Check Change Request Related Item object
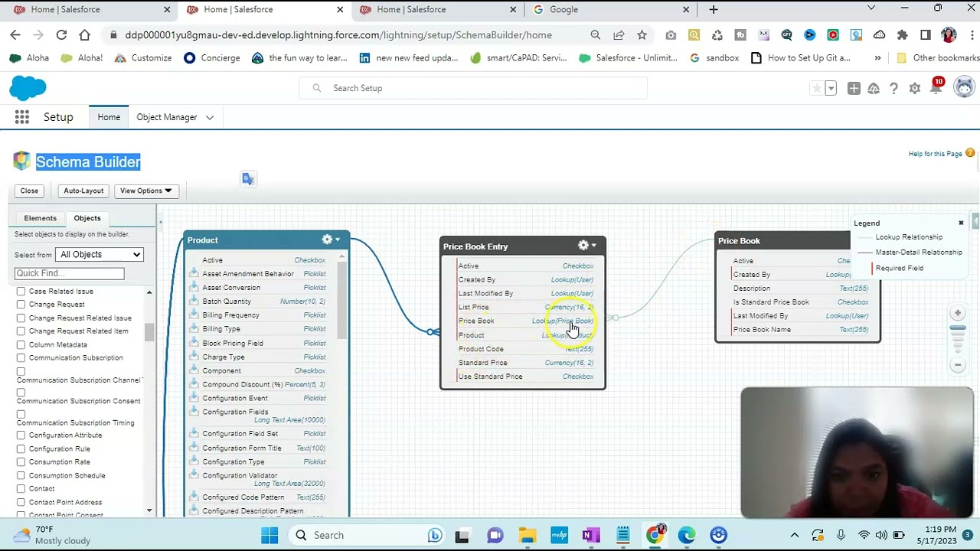Image resolution: width=980 pixels, height=551 pixels. 21,331
